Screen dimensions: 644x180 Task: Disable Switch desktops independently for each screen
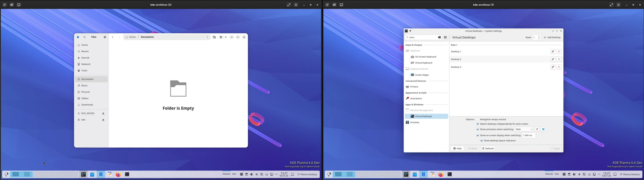(478, 124)
